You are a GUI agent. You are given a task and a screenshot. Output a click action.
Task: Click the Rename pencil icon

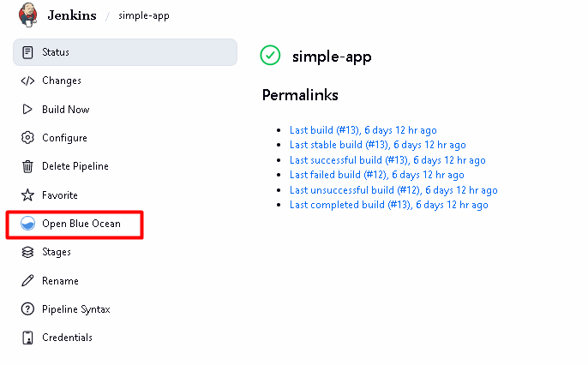[x=27, y=281]
